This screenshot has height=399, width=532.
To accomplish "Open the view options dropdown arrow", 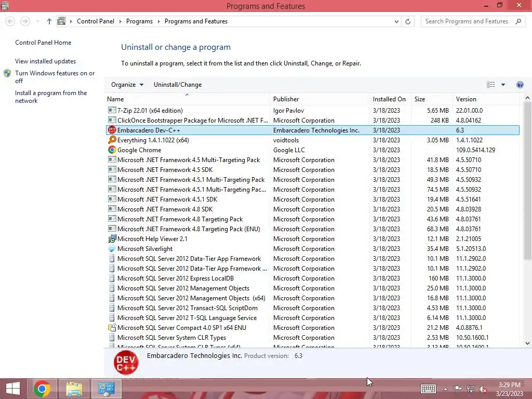I will pyautogui.click(x=503, y=85).
